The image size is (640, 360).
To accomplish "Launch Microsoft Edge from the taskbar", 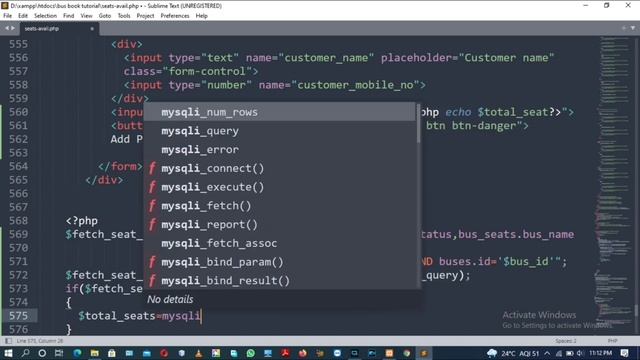I will click(77, 353).
